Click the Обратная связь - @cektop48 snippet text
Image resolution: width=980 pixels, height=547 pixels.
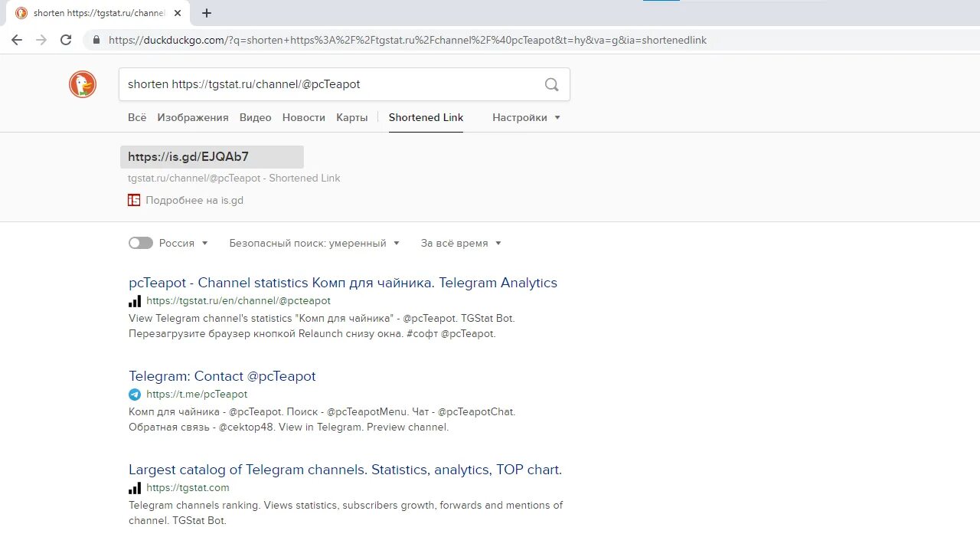point(288,427)
